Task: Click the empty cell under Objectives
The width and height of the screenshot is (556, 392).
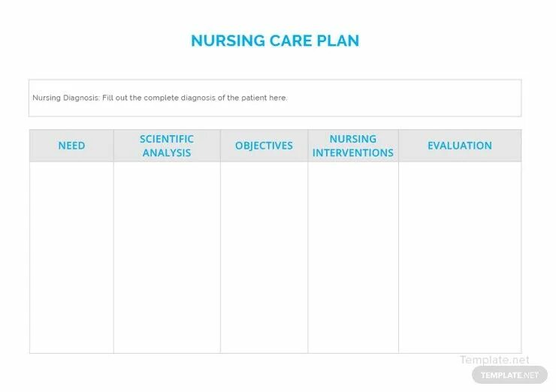Action: (264, 258)
